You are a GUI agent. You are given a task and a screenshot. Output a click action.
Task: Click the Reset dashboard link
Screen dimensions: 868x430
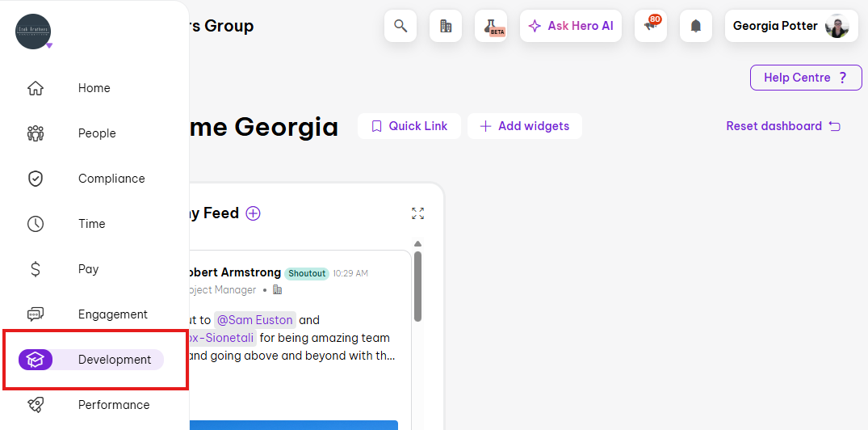(783, 126)
